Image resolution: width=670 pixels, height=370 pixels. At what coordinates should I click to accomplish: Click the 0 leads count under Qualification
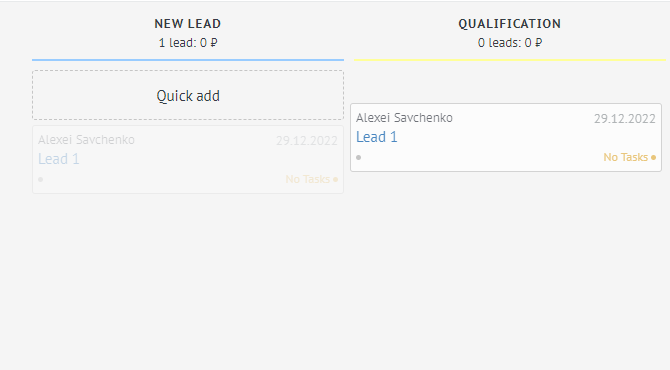point(499,43)
